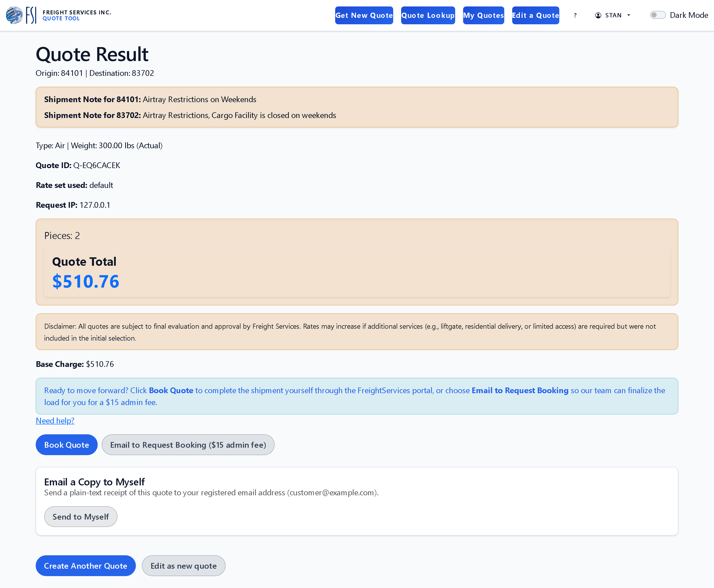Click the Quote ID Q-EQ6CACEK text
Viewport: 714px width, 588px height.
78,165
